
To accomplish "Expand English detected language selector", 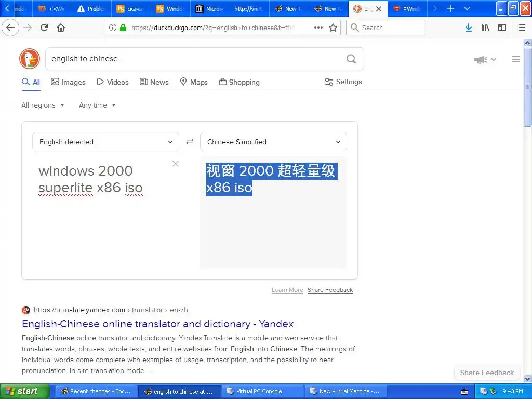I will (105, 141).
